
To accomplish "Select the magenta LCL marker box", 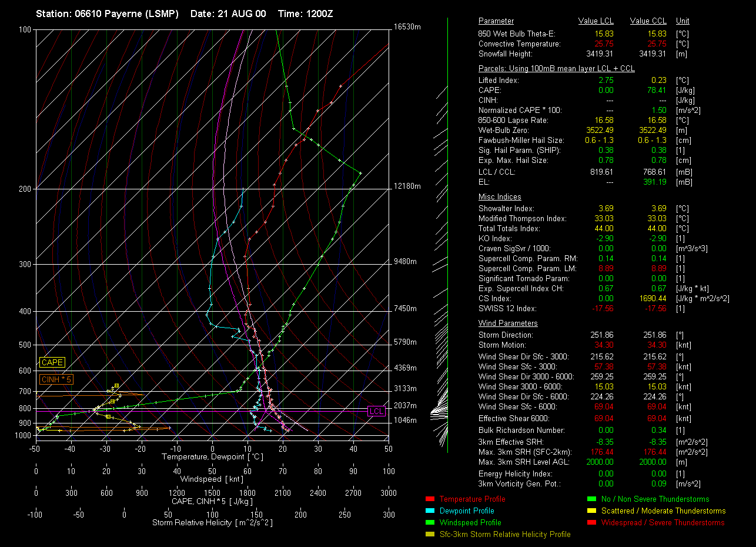I will coord(376,411).
